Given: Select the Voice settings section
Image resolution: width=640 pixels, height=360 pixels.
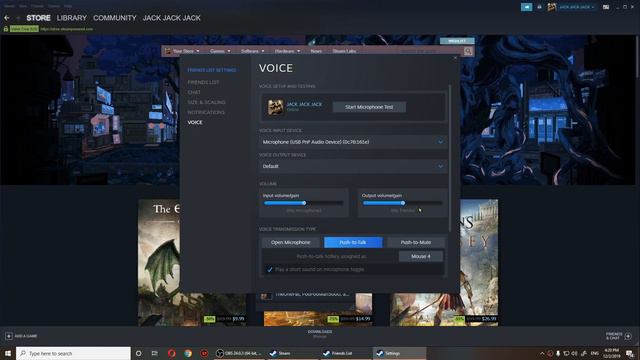Looking at the screenshot, I should [195, 122].
